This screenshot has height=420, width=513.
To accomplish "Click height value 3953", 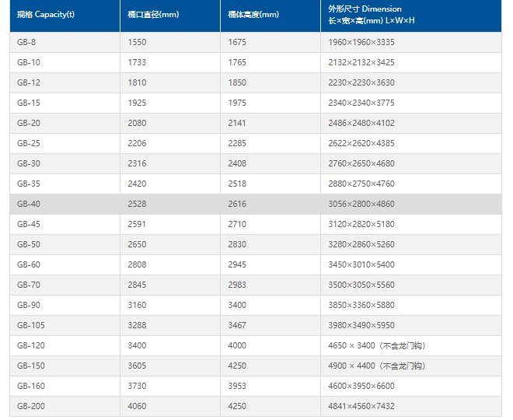I will click(237, 387).
